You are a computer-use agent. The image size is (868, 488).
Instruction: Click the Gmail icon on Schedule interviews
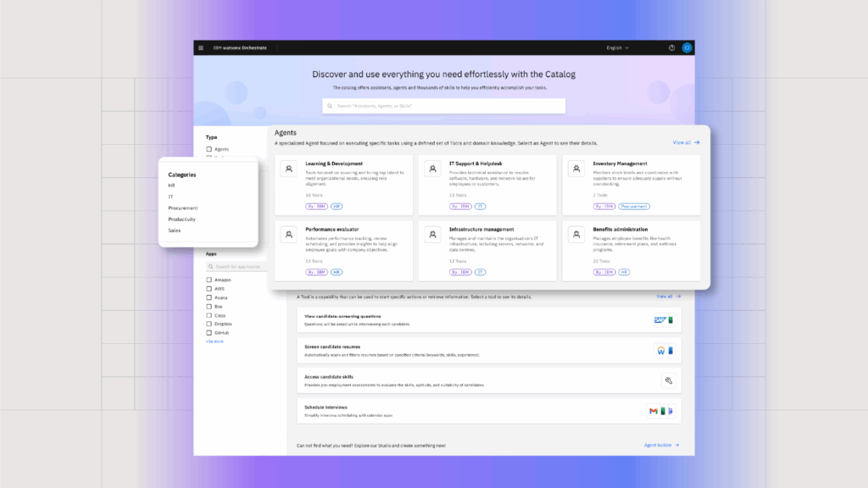[x=654, y=411]
